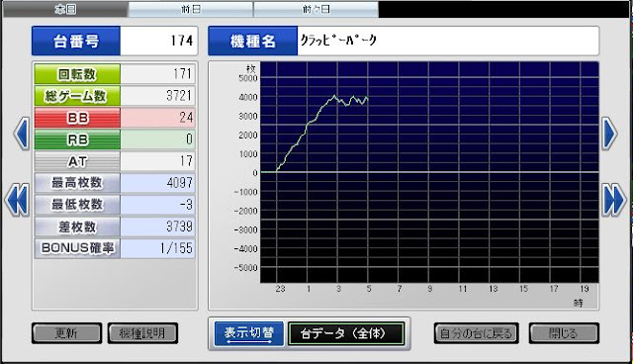Click the 19 hour axis label

pyautogui.click(x=585, y=289)
